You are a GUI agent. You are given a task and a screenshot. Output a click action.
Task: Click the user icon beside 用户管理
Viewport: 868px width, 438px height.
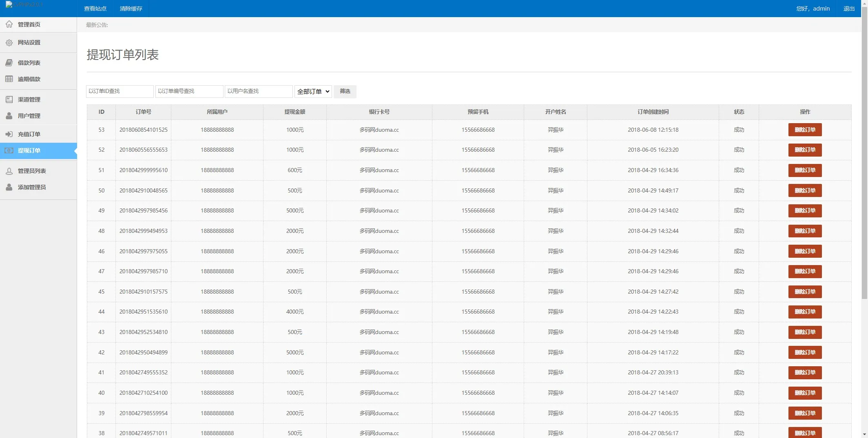click(9, 116)
